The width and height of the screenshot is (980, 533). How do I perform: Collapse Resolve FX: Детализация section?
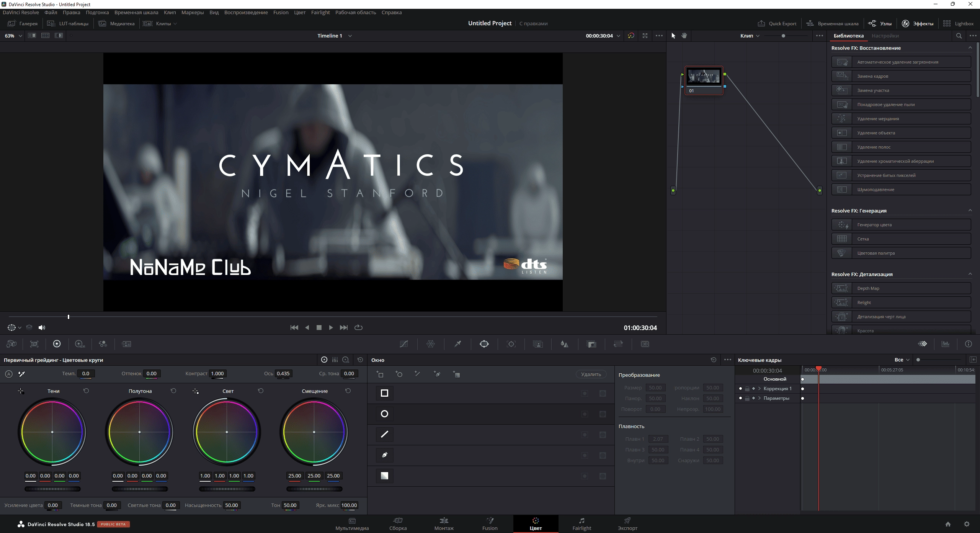[970, 274]
